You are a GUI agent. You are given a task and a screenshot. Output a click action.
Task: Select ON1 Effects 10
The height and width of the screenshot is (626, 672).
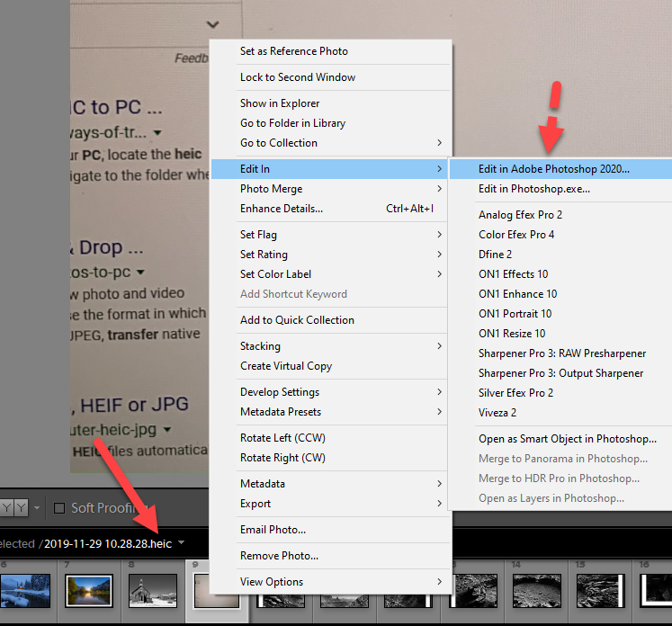point(560,273)
